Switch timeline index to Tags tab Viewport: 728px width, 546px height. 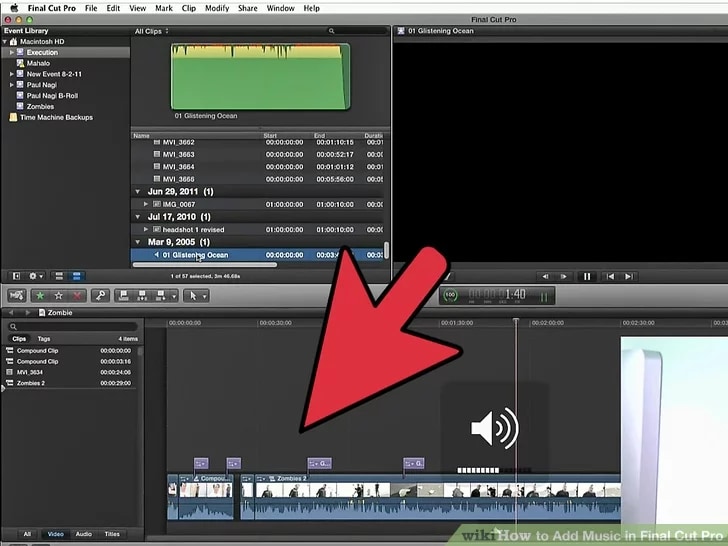[44, 338]
